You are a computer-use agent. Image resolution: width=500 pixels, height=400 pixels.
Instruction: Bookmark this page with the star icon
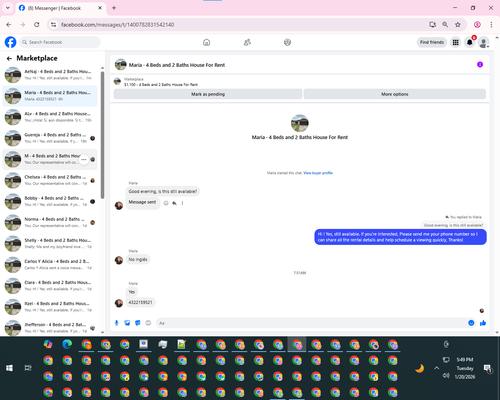click(458, 25)
